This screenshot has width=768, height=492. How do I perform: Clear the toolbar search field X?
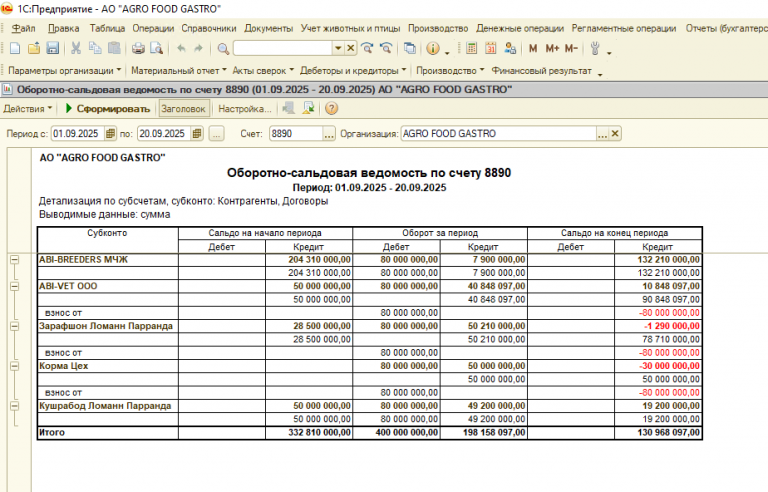[351, 48]
